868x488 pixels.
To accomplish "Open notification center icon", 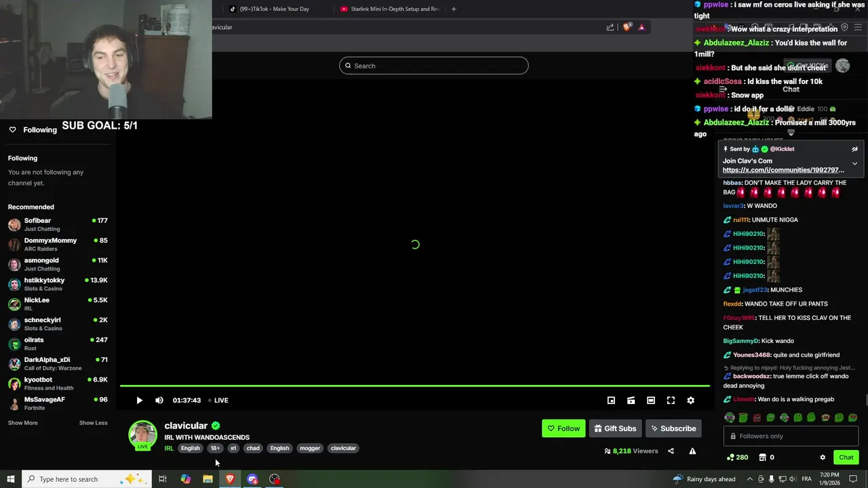I will pyautogui.click(x=854, y=479).
